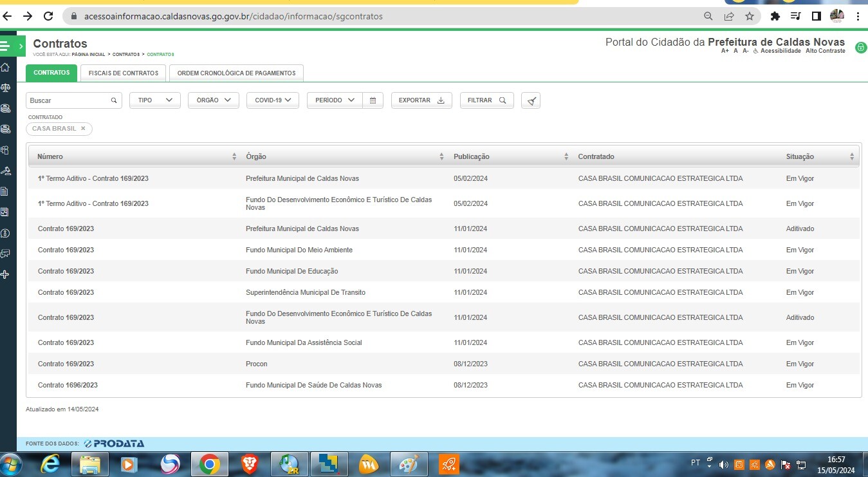
Task: Bookmark this page with the star icon
Action: tap(750, 16)
